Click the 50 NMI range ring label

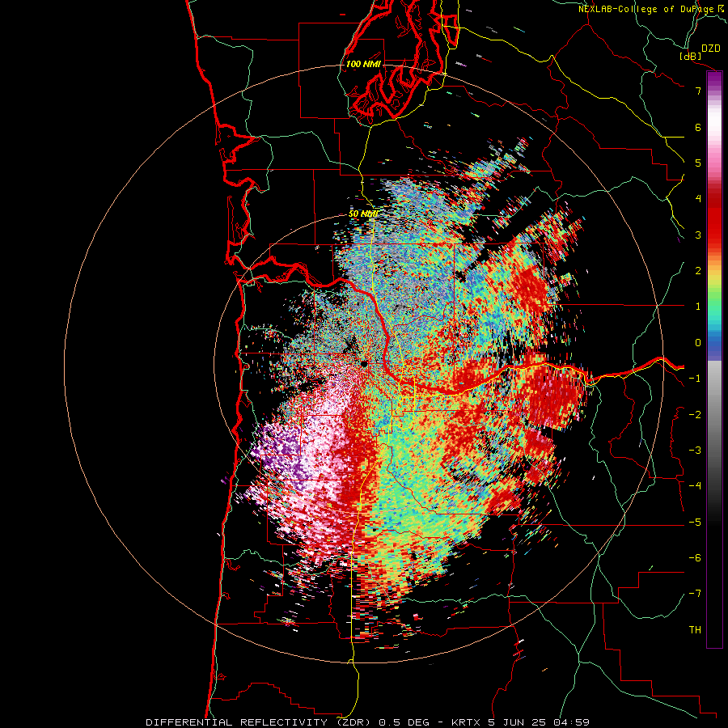pos(363,214)
